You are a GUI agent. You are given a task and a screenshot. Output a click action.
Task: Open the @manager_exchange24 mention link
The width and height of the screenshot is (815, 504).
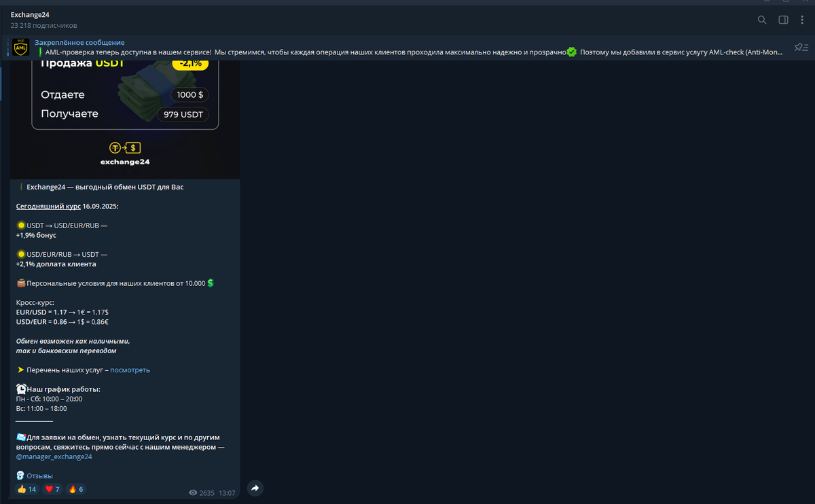point(54,457)
